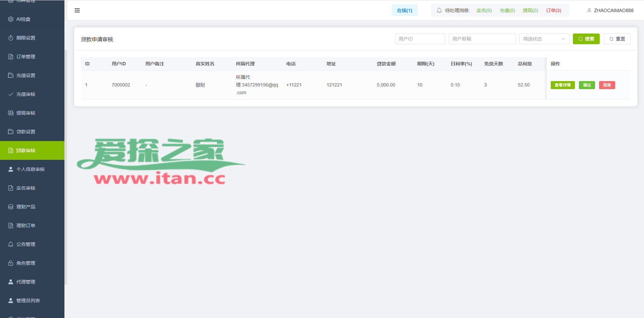Open 订单管理 in the sidebar
This screenshot has height=318, width=644.
click(x=26, y=57)
